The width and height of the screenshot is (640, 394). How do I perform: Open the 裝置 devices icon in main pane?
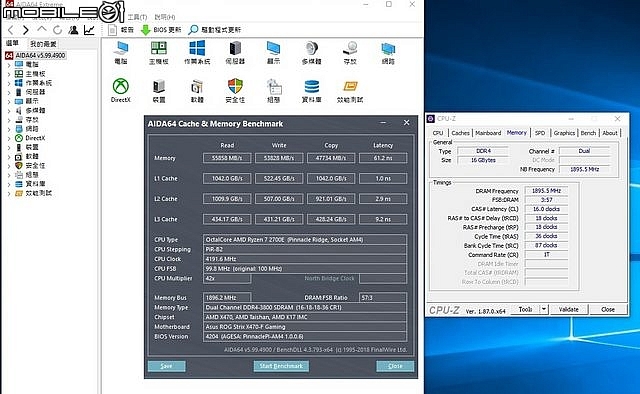click(159, 91)
